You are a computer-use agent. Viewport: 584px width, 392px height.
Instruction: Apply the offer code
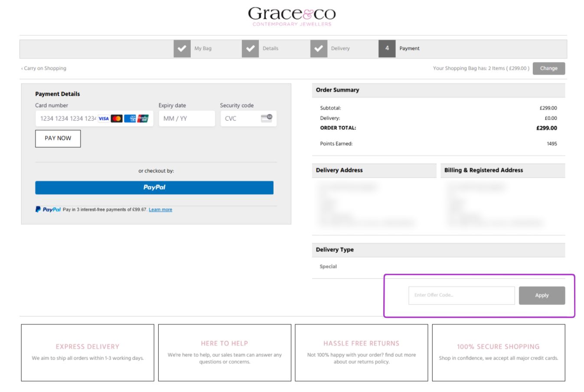tap(542, 295)
